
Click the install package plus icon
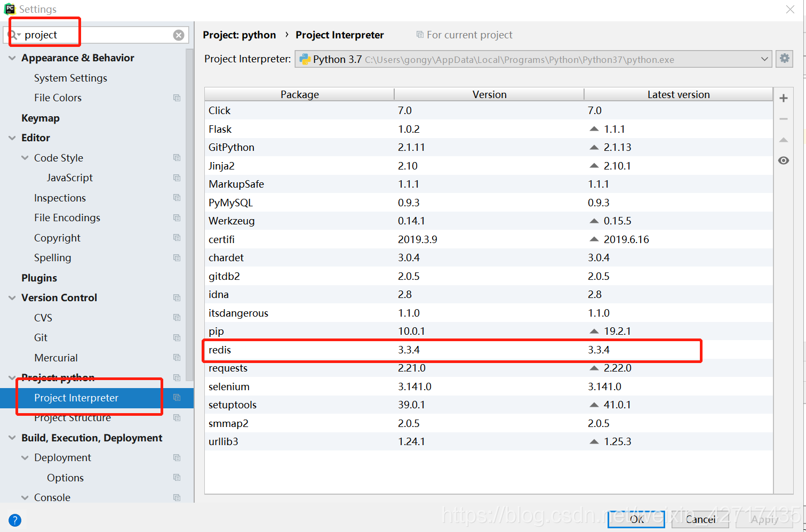784,98
